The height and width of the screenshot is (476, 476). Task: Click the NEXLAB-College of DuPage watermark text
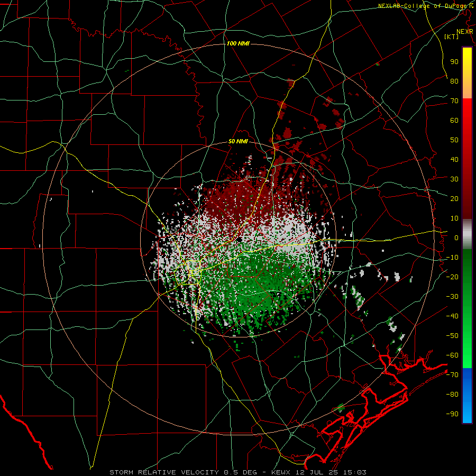point(425,6)
